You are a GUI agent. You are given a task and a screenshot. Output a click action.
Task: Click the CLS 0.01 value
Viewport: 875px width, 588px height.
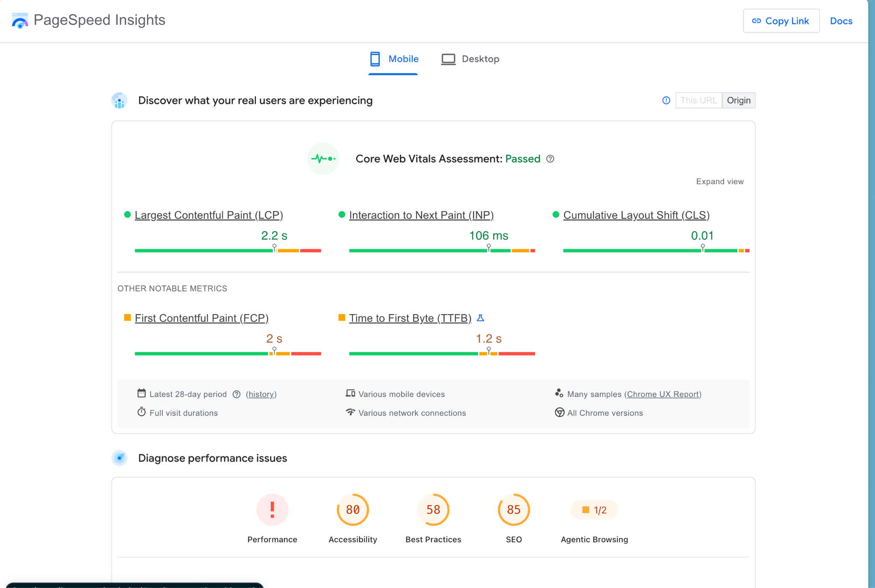[x=702, y=235]
